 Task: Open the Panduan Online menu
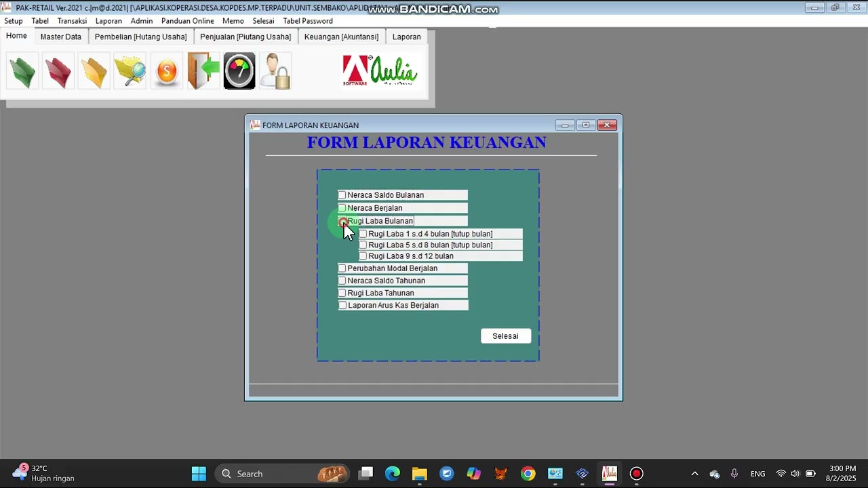click(188, 21)
